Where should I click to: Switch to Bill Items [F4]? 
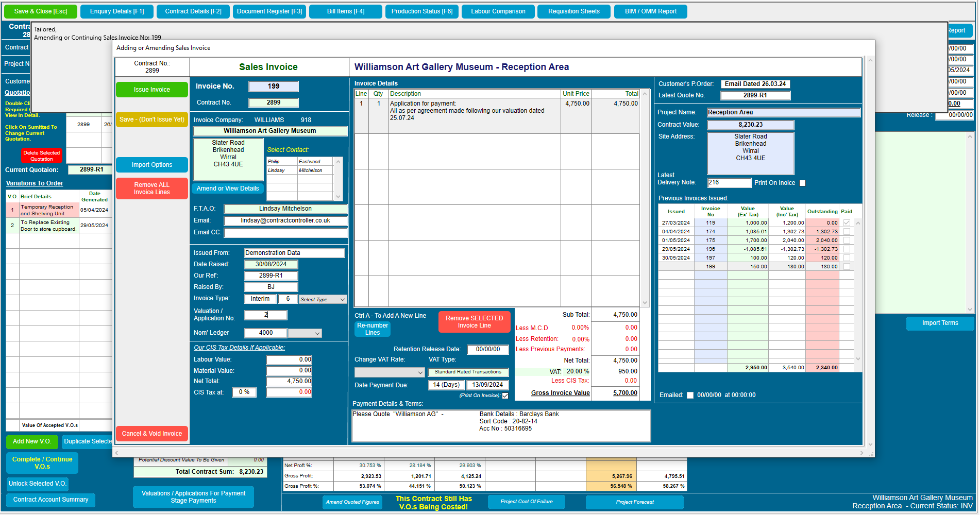345,11
